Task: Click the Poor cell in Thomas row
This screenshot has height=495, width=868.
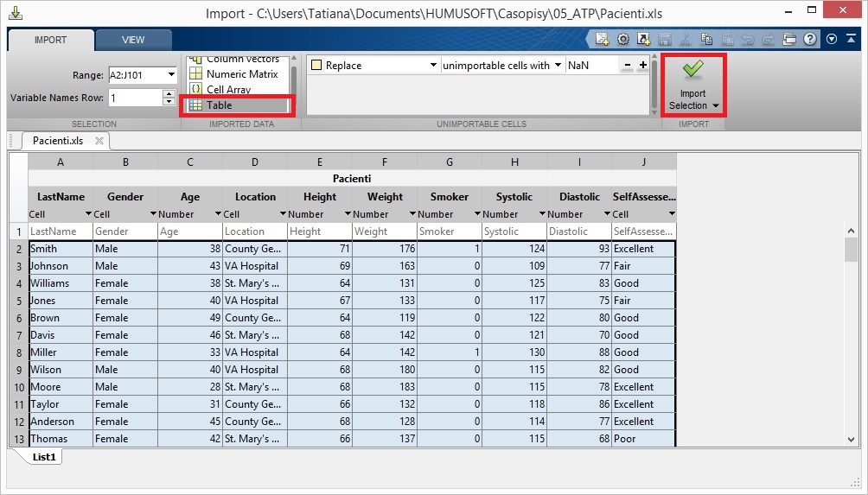Action: [644, 439]
